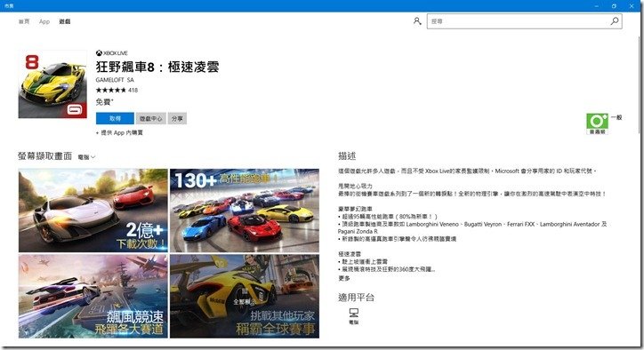Image resolution: width=644 pixels, height=350 pixels.
Task: Click the vertical scrollbar
Action: pos(640,84)
